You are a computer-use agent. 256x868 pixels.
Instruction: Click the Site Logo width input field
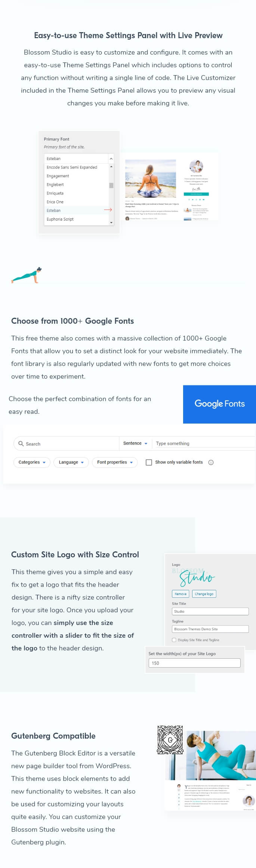click(x=194, y=663)
